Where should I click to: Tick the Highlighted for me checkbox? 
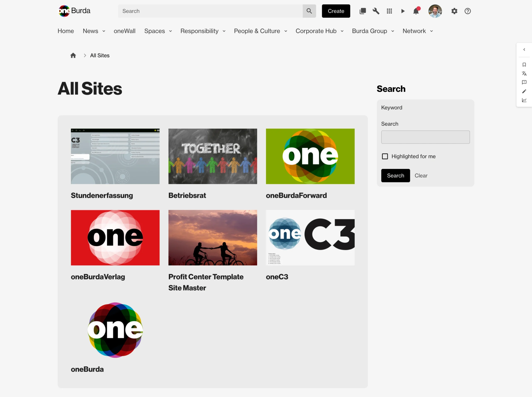(385, 156)
